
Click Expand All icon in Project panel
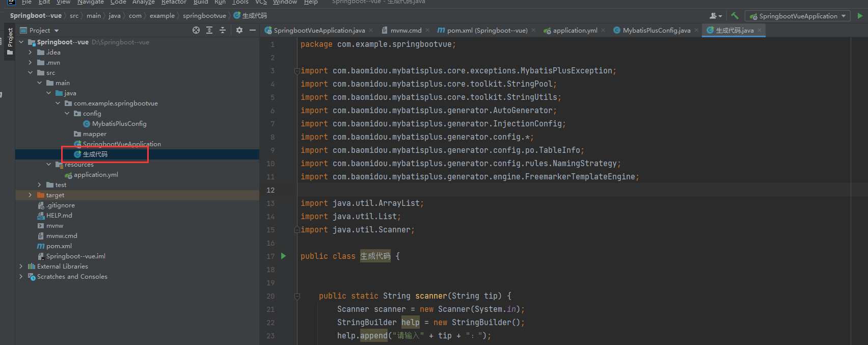click(209, 31)
